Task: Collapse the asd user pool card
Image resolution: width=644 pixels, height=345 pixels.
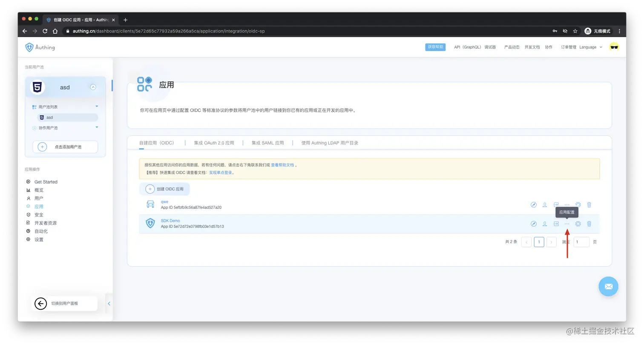Action: point(93,87)
